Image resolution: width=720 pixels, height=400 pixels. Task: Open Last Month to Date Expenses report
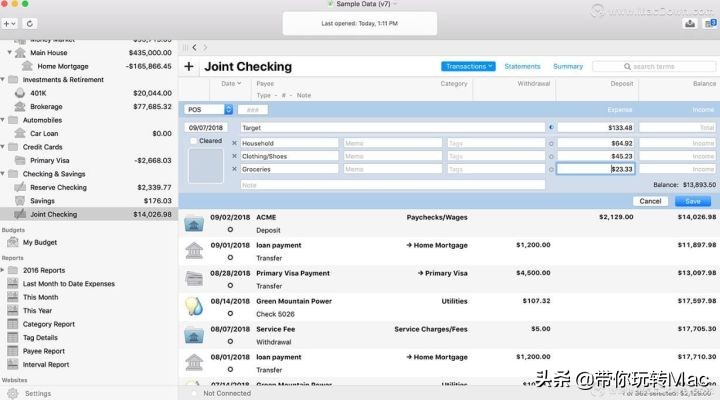69,284
